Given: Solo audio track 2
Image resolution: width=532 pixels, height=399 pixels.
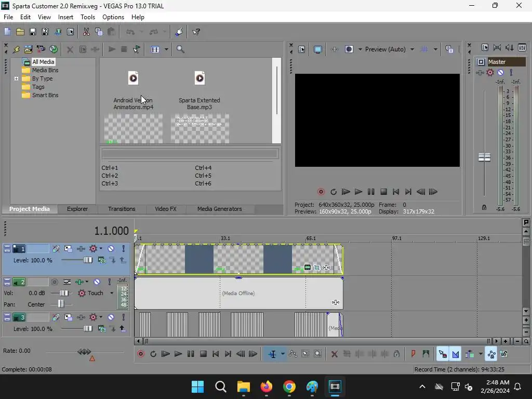Looking at the screenshot, I should tap(109, 282).
